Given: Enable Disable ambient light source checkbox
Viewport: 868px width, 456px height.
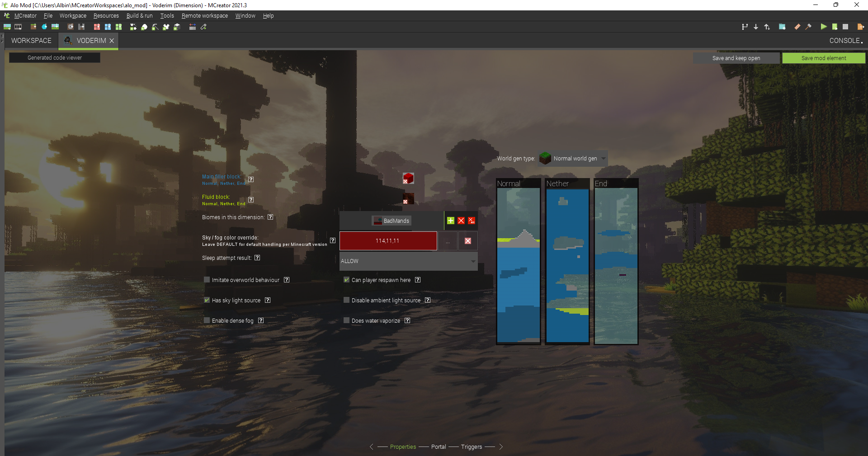Looking at the screenshot, I should 347,300.
